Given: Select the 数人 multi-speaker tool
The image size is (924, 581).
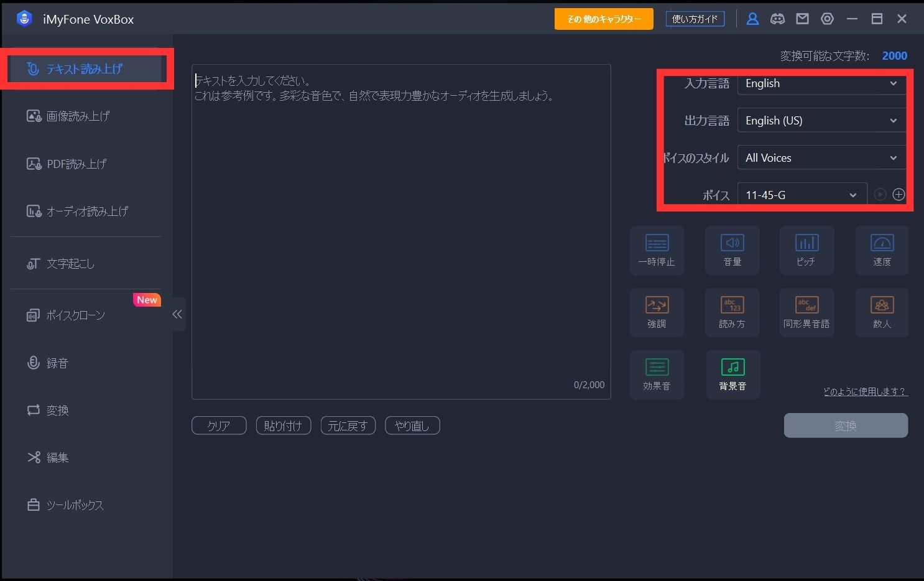Looking at the screenshot, I should tap(881, 312).
